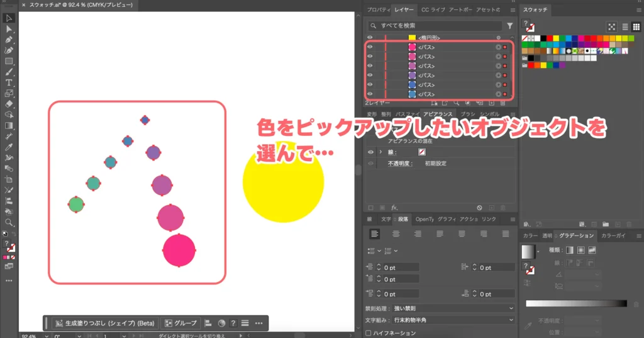Click 不透明度 link in Appearance panel

[x=400, y=164]
